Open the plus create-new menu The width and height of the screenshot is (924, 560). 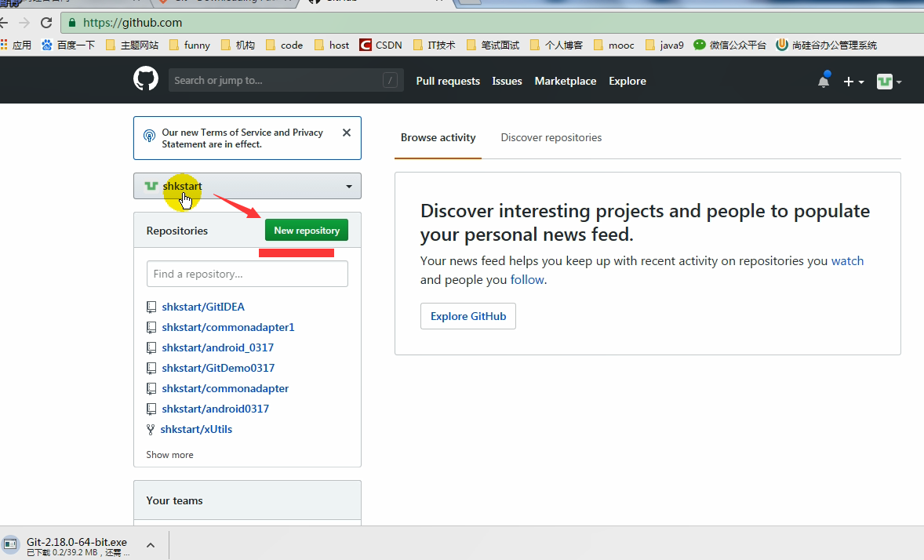tap(853, 82)
